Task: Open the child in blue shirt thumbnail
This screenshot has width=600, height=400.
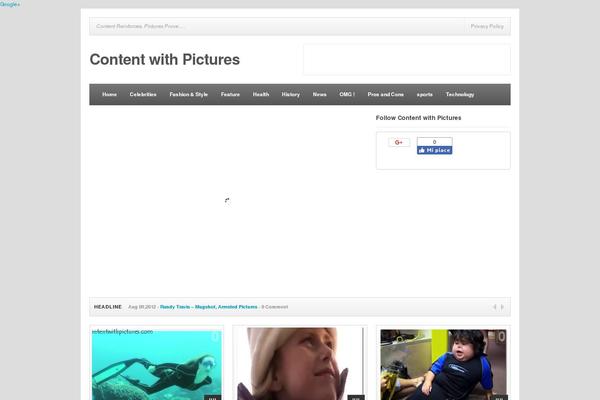Action: point(443,364)
